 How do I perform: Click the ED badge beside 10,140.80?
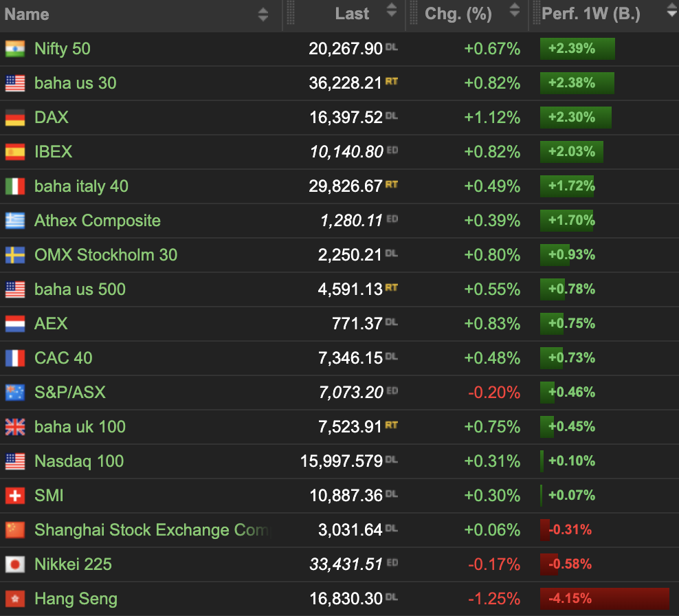(x=392, y=150)
